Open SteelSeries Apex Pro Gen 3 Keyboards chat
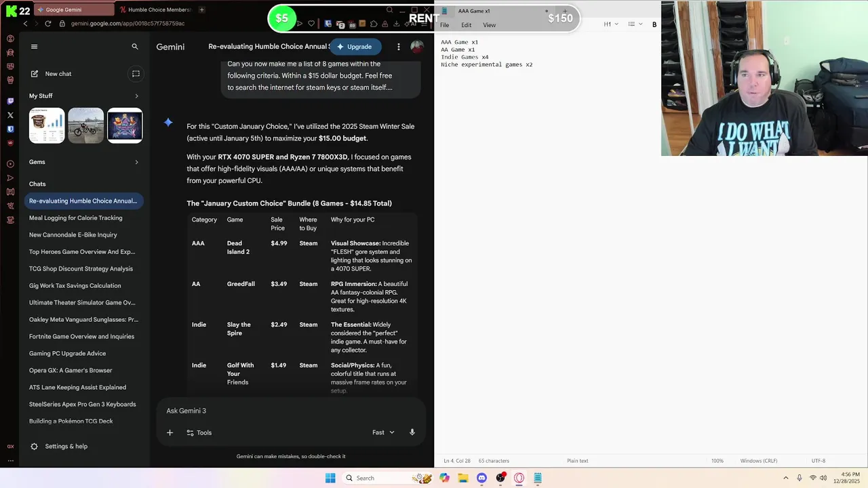 (83, 405)
